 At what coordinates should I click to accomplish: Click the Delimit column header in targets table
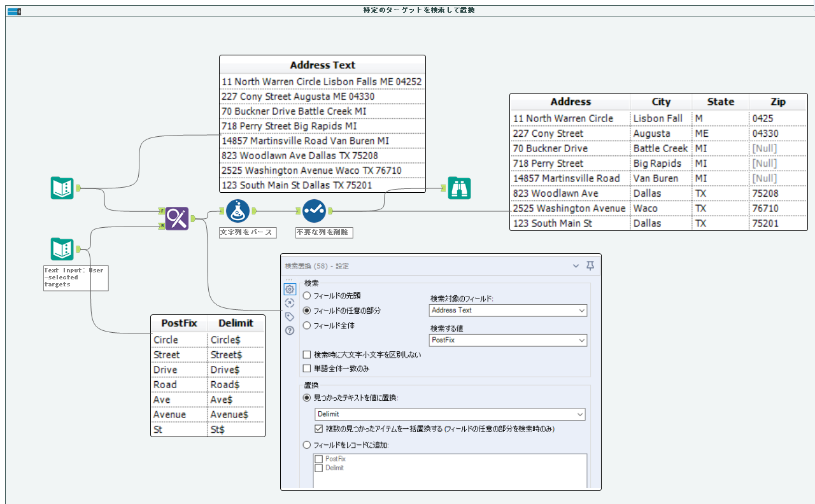[x=236, y=323]
